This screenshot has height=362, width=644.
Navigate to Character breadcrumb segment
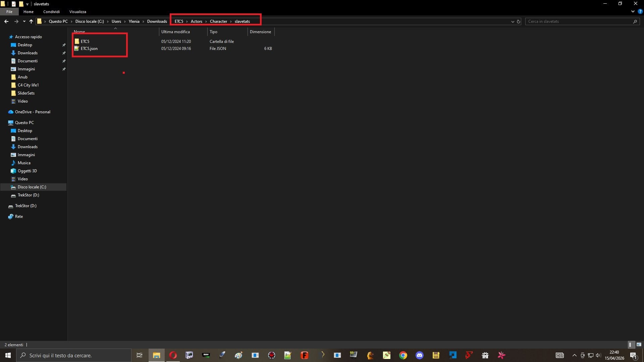tap(218, 21)
